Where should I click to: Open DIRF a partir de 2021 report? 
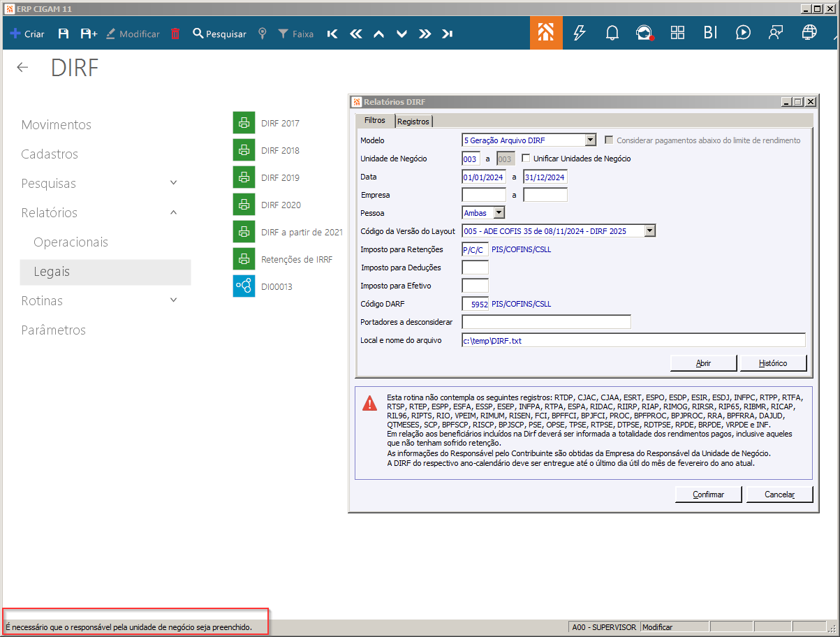coord(288,232)
